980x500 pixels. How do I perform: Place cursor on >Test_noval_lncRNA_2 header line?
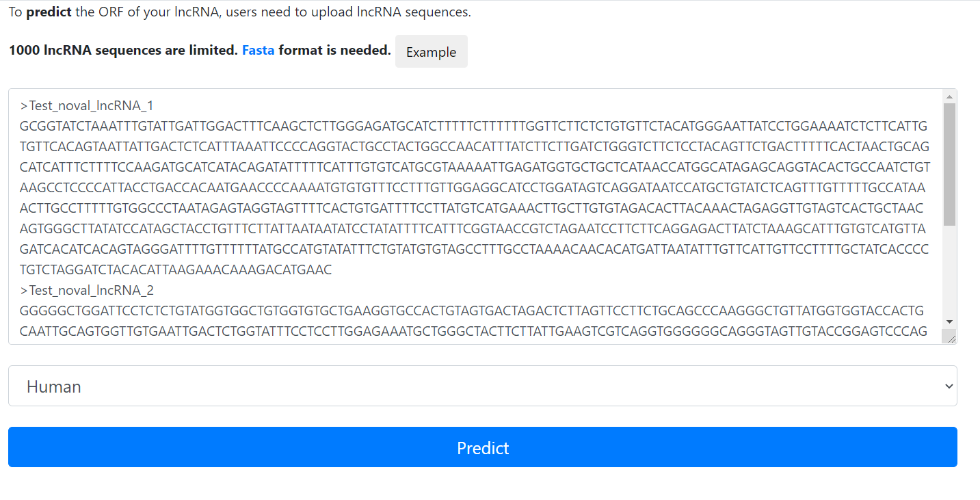coord(87,291)
